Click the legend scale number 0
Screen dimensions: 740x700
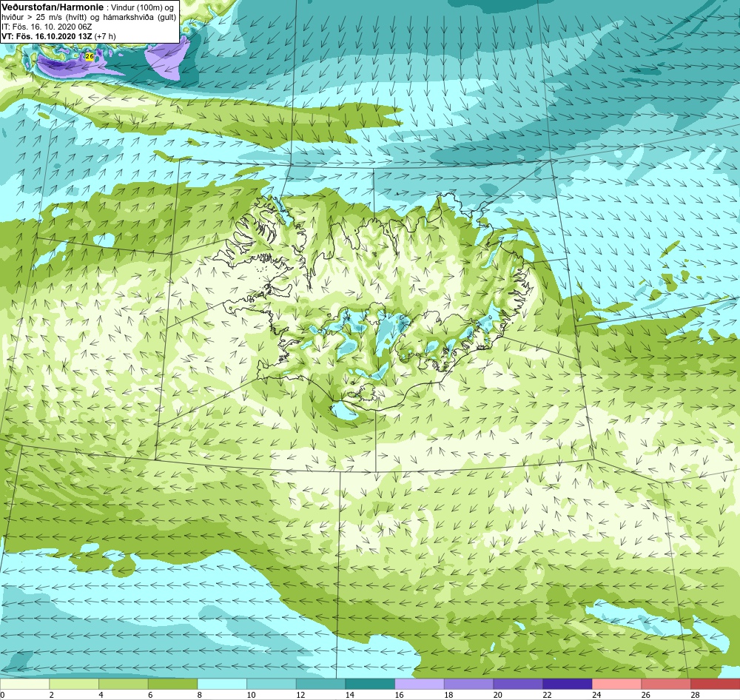coord(2,695)
